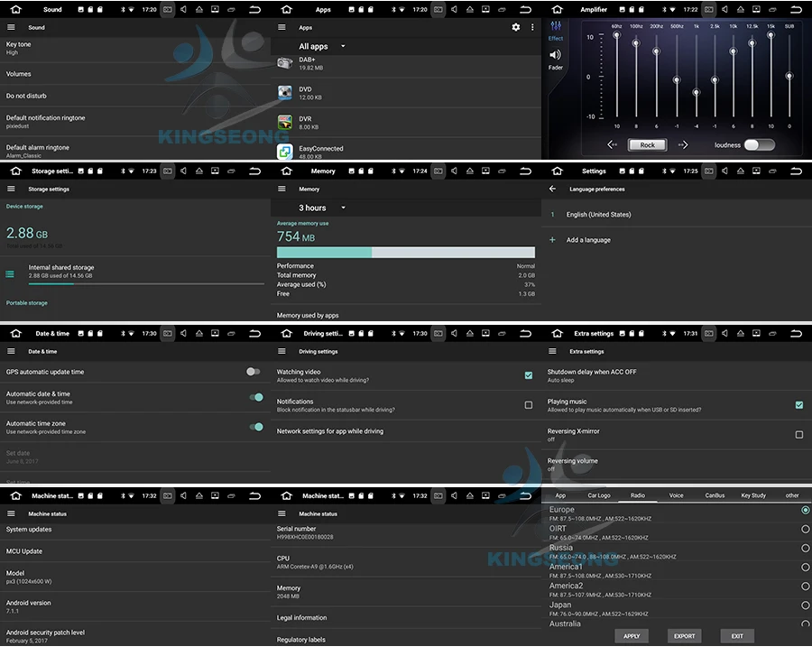Disable Automatic date & time switch
The height and width of the screenshot is (665, 812).
256,397
